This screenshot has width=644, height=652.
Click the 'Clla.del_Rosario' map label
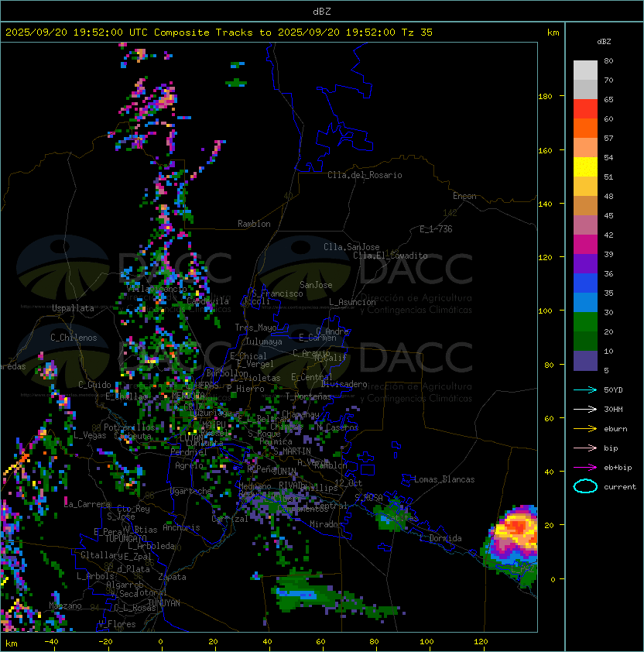point(365,175)
